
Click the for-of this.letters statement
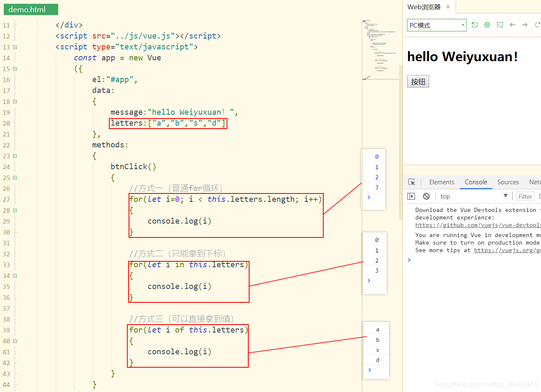click(188, 330)
